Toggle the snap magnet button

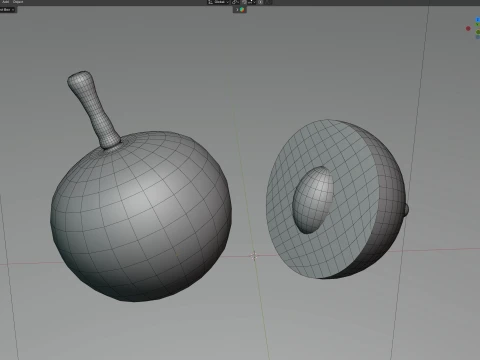pos(244,2)
